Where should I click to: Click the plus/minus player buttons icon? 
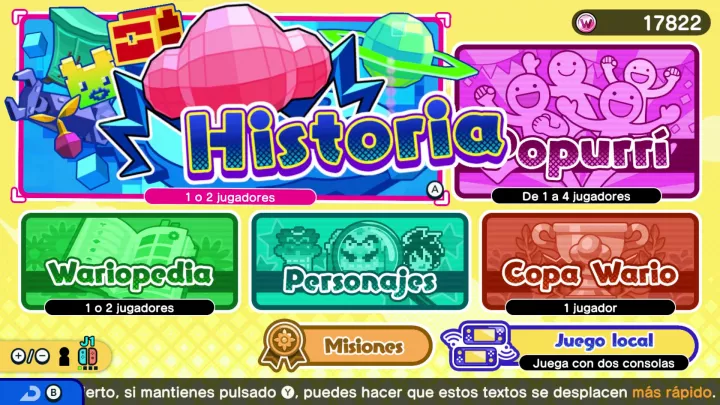coord(29,356)
